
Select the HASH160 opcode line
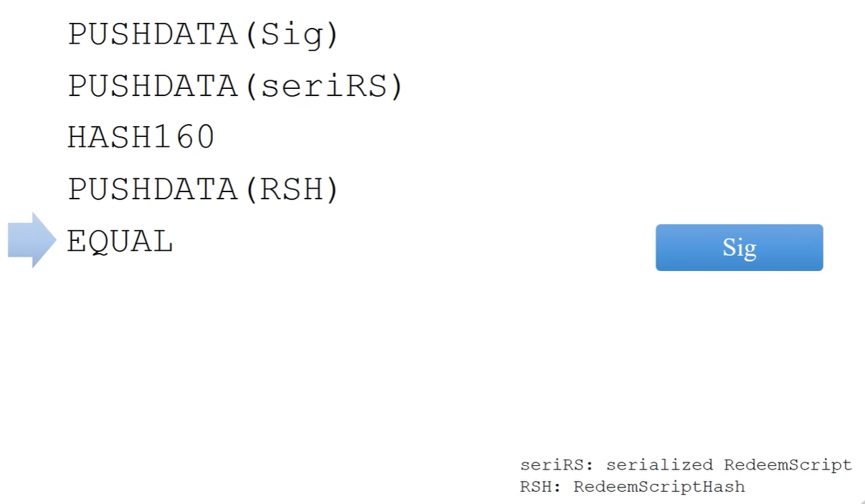point(141,137)
